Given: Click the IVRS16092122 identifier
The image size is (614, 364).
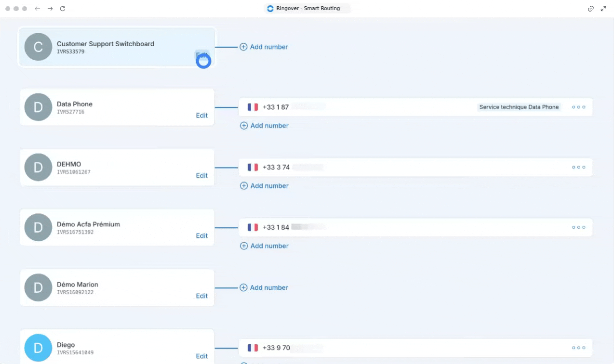Looking at the screenshot, I should point(75,292).
